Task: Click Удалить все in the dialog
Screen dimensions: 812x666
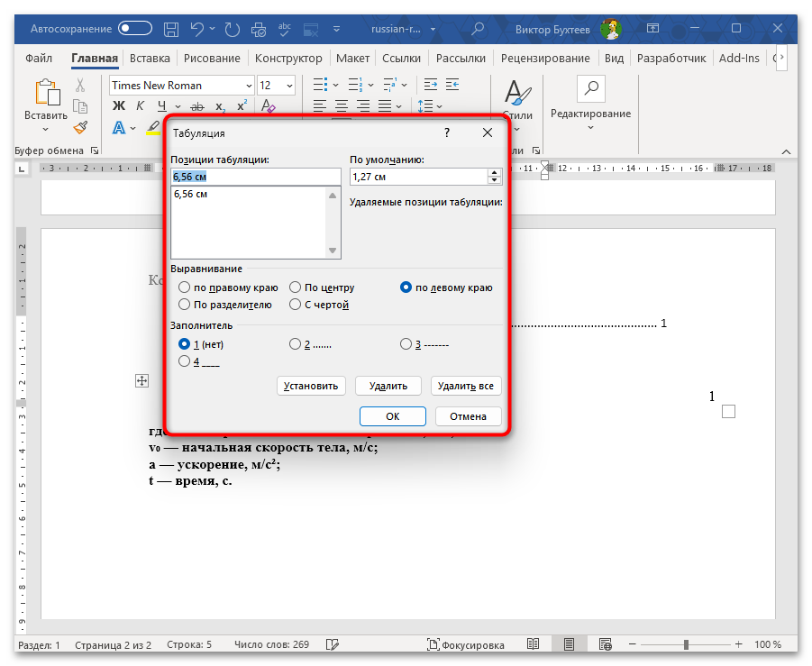Action: tap(466, 386)
